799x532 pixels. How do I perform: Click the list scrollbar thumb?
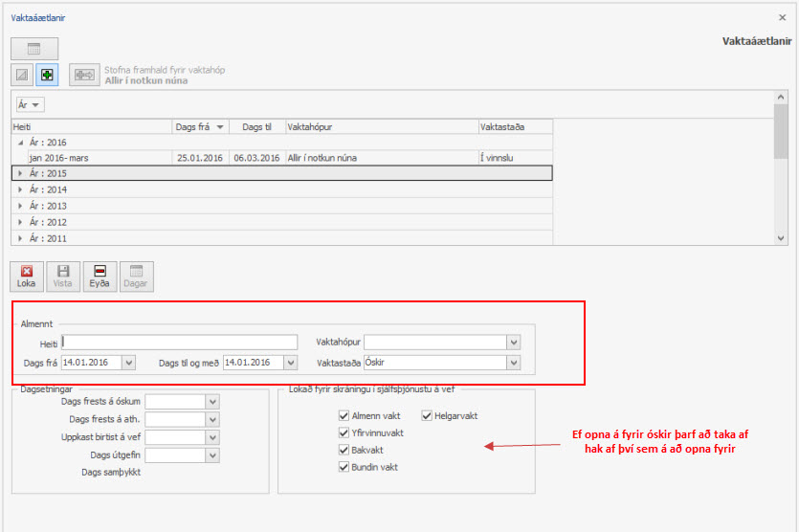pos(781,131)
